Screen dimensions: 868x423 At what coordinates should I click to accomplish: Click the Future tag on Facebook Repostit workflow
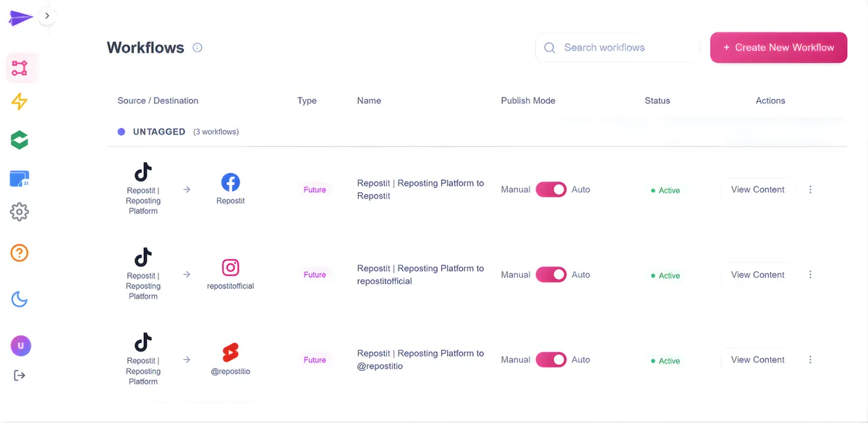(x=315, y=189)
